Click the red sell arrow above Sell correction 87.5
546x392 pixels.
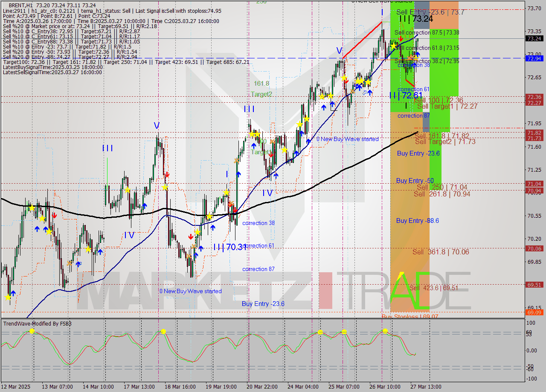pyautogui.click(x=401, y=38)
